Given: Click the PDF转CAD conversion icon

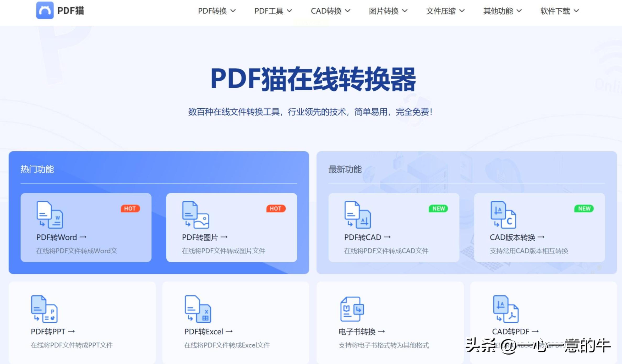Looking at the screenshot, I should click(357, 215).
